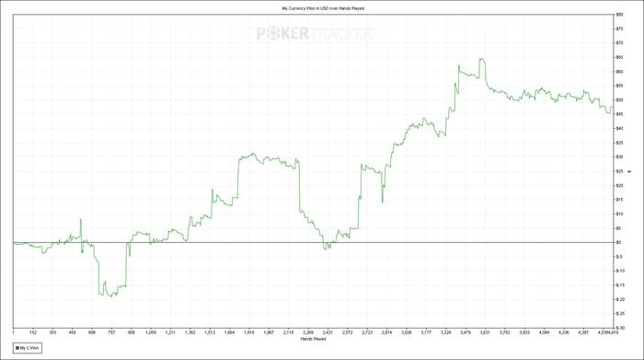This screenshot has width=644, height=360.
Task: Click the $25 y-axis label
Action: tap(619, 171)
